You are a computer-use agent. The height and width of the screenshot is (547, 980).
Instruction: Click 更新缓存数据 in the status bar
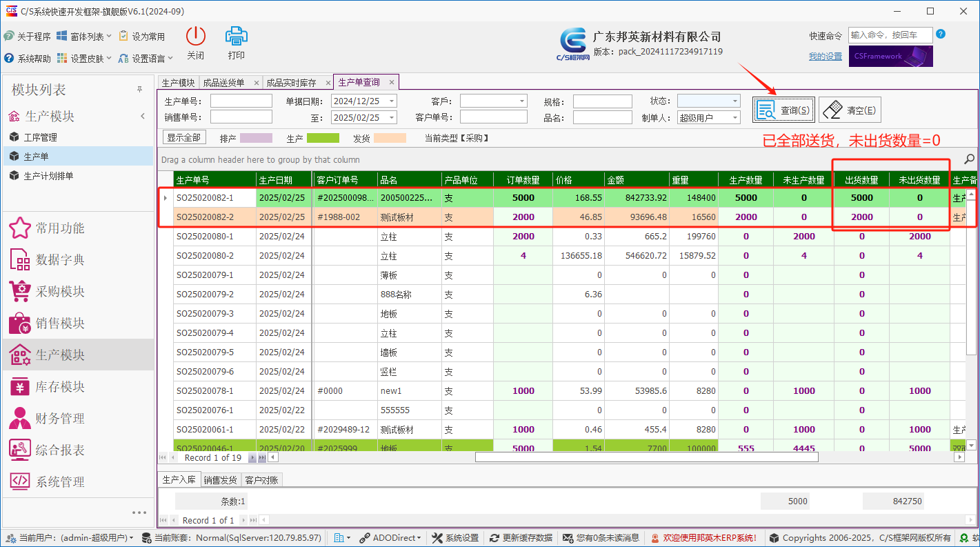click(x=521, y=537)
